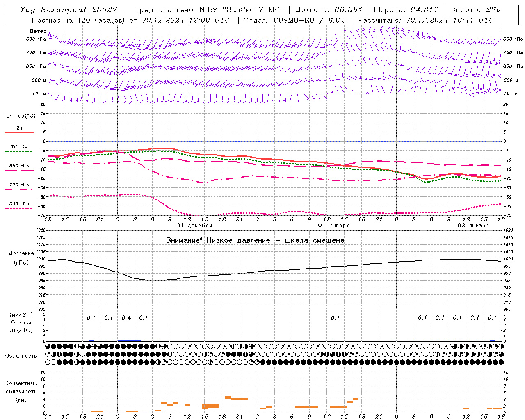Click the (гПа) unit under Давление
Screen dimensions: 525x420
click(x=21, y=263)
